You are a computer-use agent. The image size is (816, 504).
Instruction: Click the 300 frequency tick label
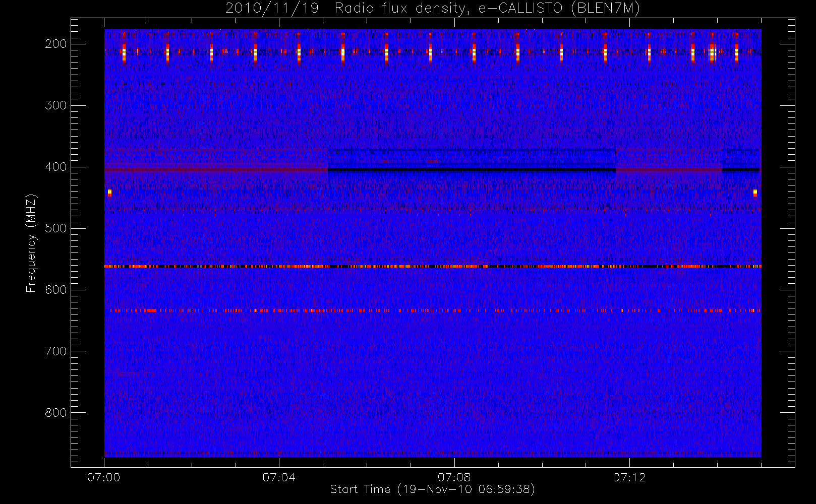pyautogui.click(x=56, y=105)
